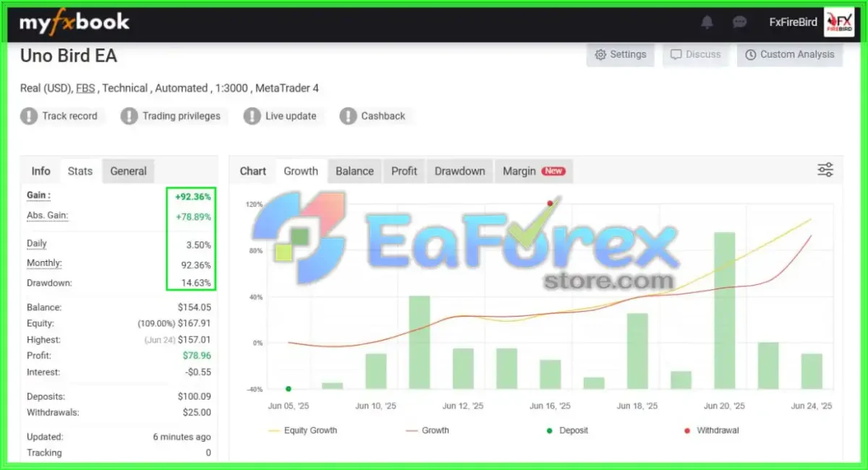Switch to the Stats tab
Image resolution: width=868 pixels, height=470 pixels.
point(80,171)
